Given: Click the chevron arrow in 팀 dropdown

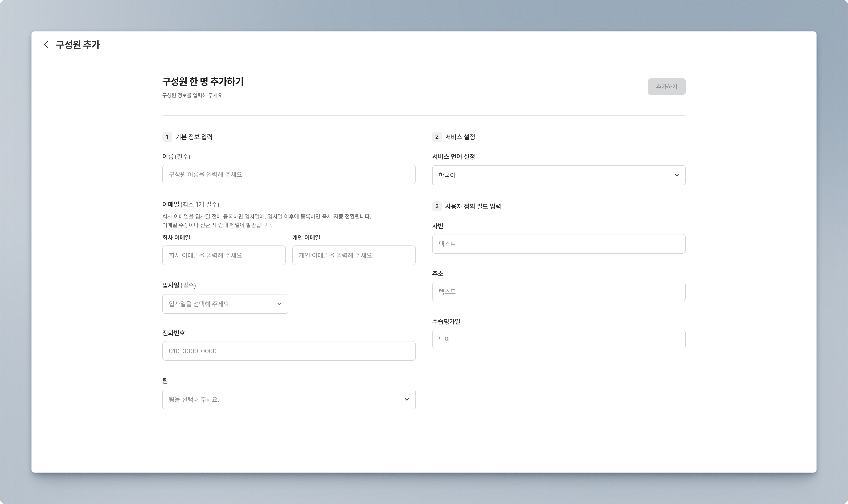Looking at the screenshot, I should (406, 399).
